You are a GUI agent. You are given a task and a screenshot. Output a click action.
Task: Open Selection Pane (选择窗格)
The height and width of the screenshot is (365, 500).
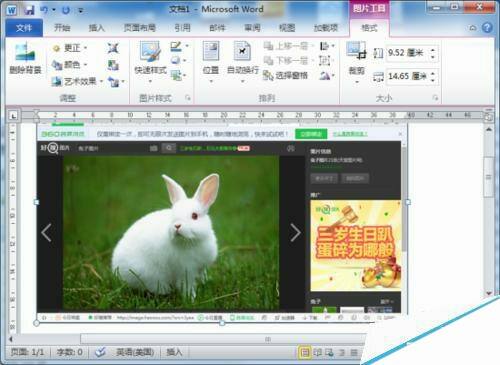(286, 76)
